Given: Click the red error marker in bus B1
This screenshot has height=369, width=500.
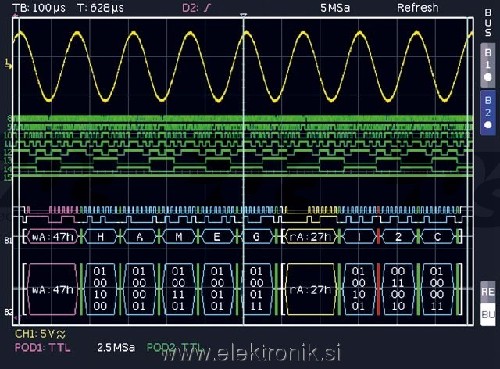Looking at the screenshot, I should (378, 237).
